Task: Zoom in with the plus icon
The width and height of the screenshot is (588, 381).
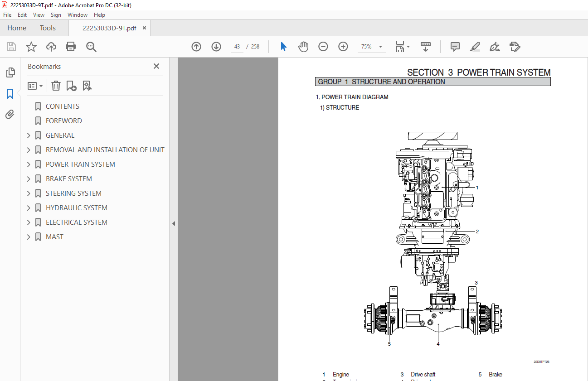Action: pyautogui.click(x=343, y=47)
